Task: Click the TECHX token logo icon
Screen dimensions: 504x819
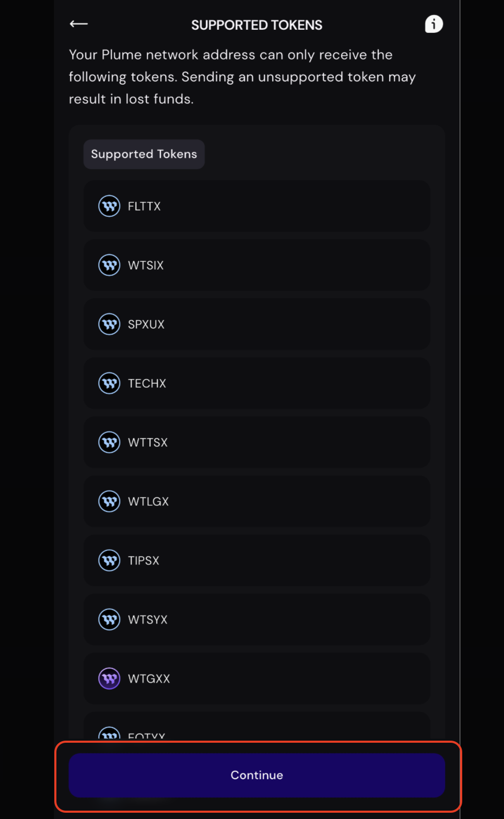Action: tap(109, 383)
